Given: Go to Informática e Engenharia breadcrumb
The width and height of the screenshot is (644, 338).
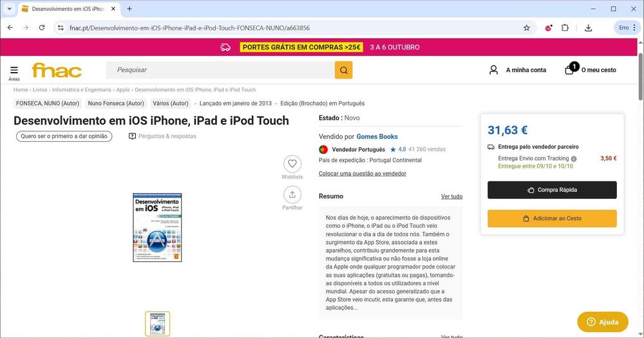Looking at the screenshot, I should click(x=81, y=90).
